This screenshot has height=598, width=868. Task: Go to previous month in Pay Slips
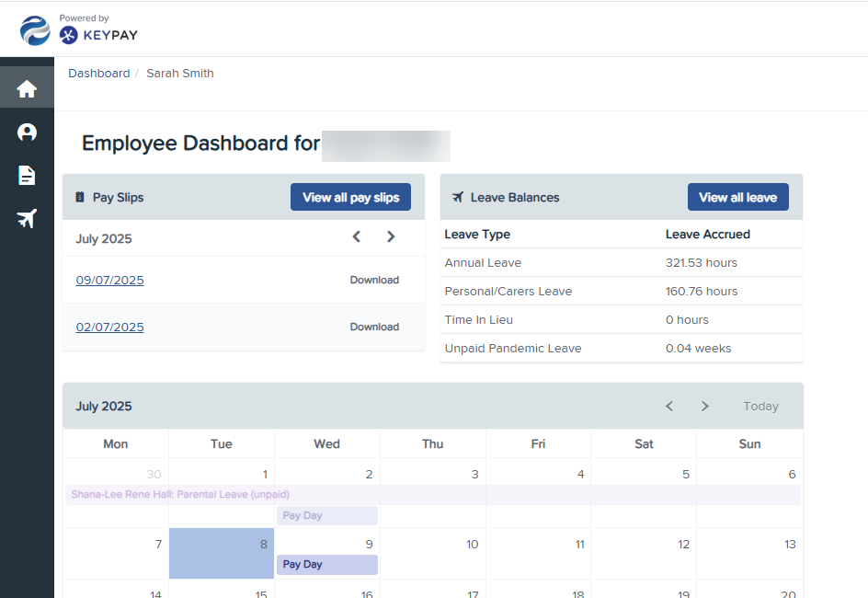pos(357,237)
